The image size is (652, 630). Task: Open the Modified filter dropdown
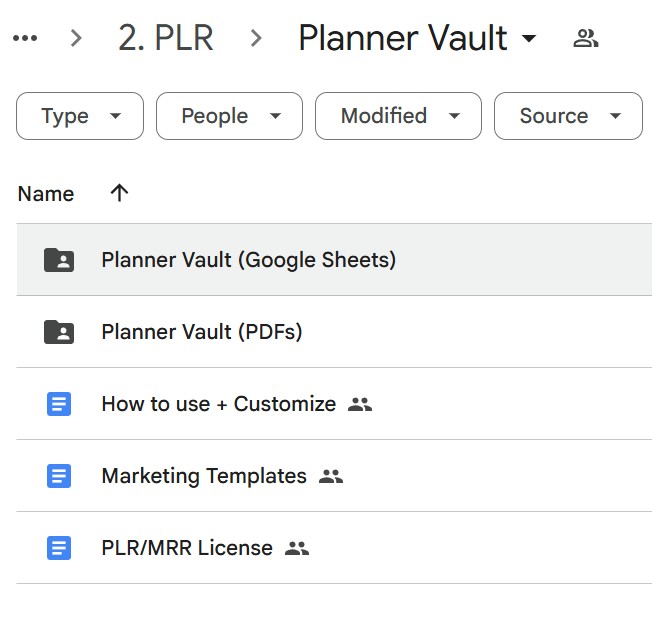coord(398,116)
